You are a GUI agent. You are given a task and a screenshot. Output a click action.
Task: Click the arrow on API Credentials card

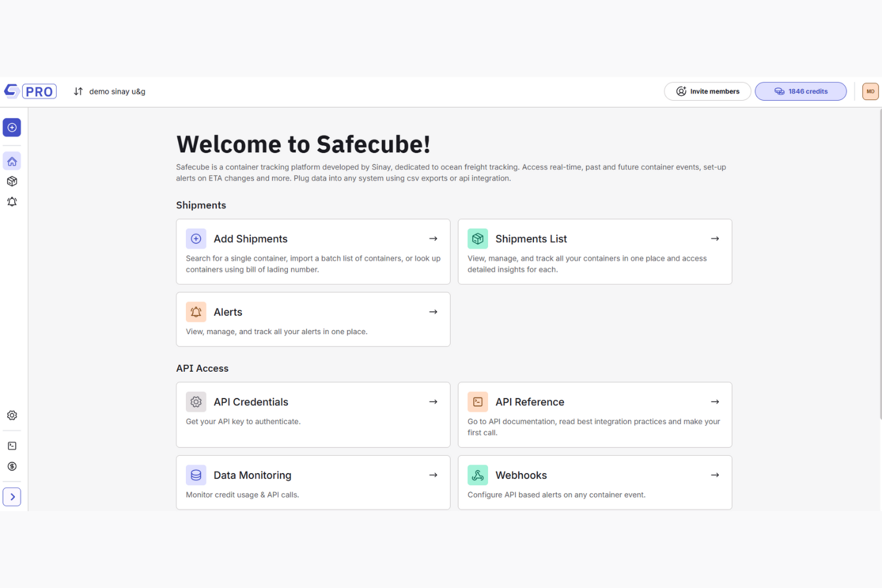coord(433,402)
